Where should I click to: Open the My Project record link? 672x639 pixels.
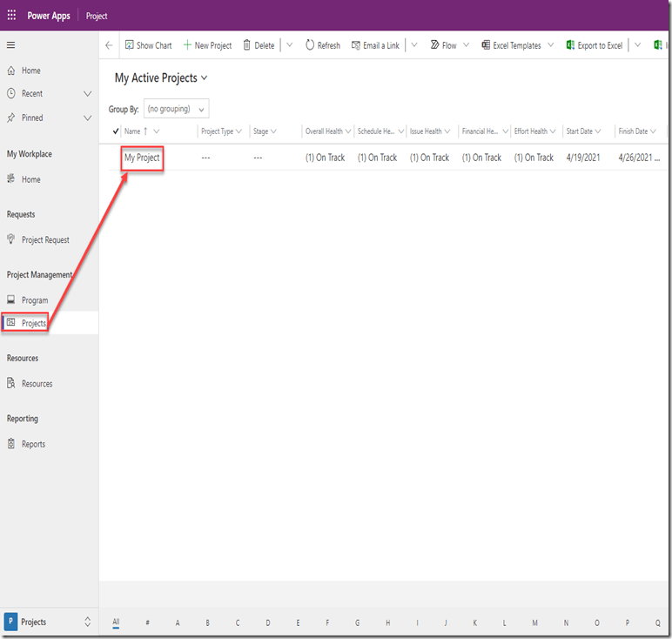(x=142, y=158)
